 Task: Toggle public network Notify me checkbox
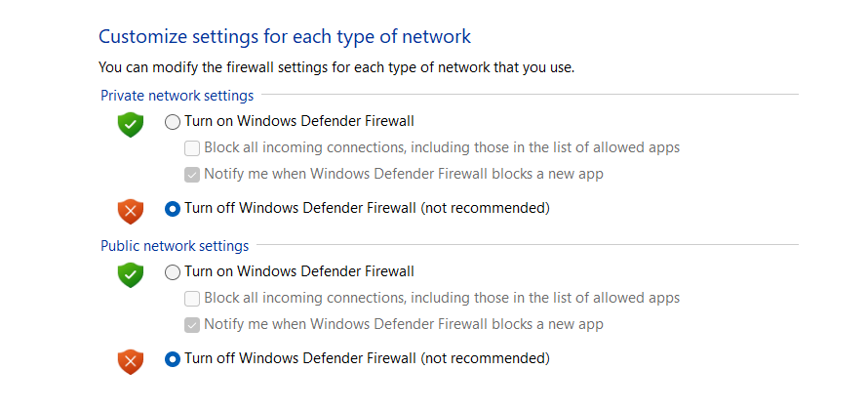pos(192,325)
